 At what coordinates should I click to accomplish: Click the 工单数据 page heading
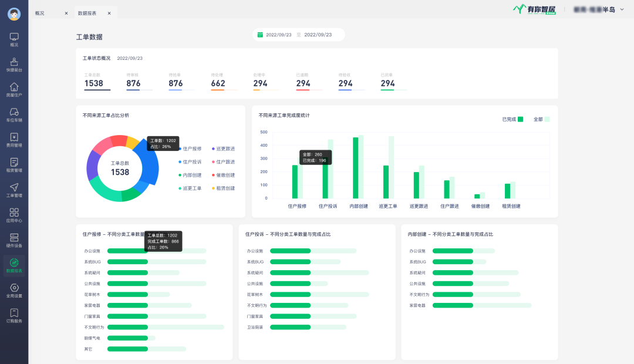point(89,37)
